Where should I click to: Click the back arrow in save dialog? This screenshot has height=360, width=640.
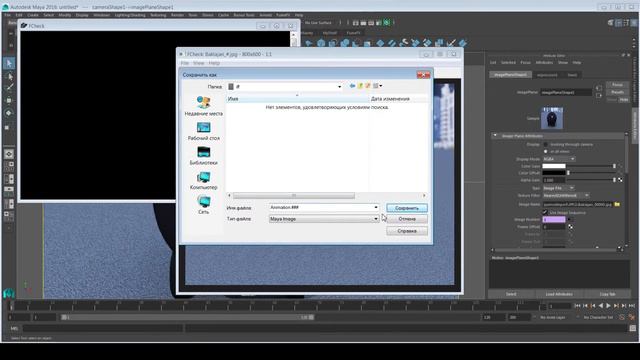click(352, 86)
